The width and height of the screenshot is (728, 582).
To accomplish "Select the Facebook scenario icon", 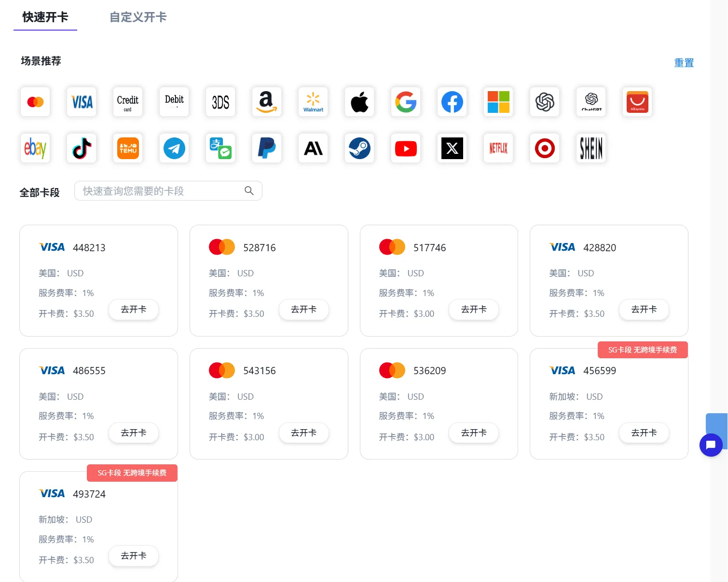I will click(452, 102).
